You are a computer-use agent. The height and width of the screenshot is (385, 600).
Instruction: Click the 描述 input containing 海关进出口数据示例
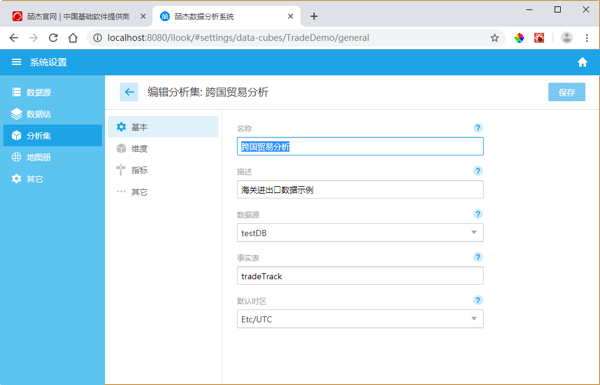coord(360,189)
